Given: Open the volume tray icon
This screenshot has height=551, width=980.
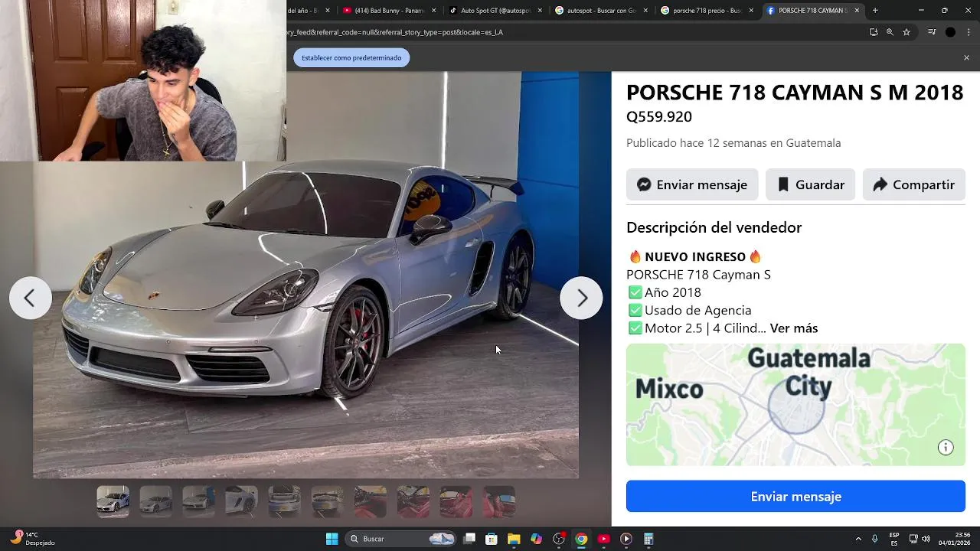Looking at the screenshot, I should pyautogui.click(x=926, y=539).
